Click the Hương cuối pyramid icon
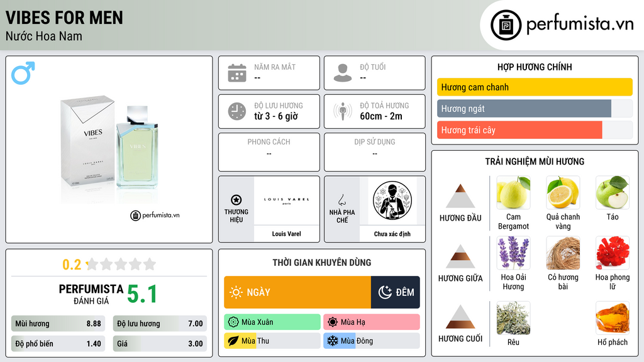 [x=460, y=317]
